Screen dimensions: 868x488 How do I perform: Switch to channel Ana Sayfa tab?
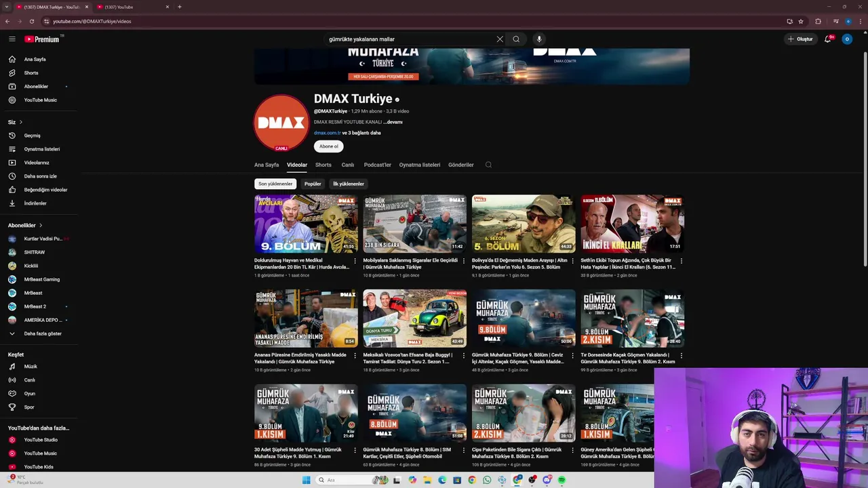[x=267, y=165]
